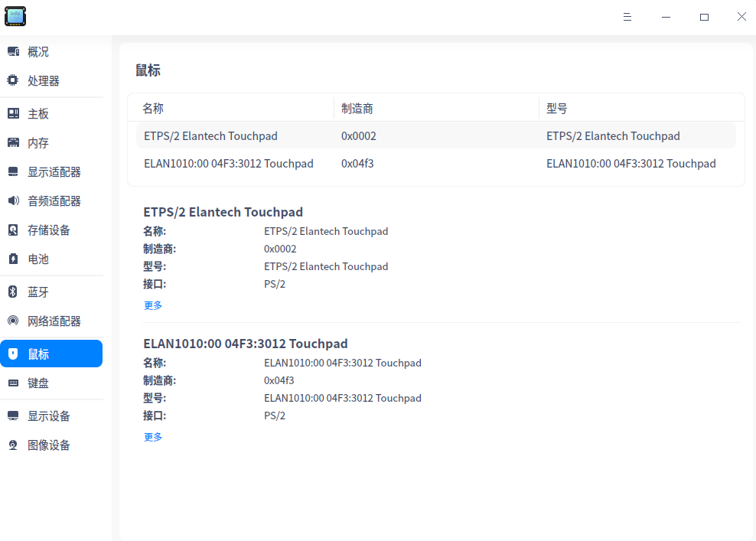The height and width of the screenshot is (541, 756).
Task: Click 更多 under ELAN1010 Touchpad details
Action: [152, 436]
